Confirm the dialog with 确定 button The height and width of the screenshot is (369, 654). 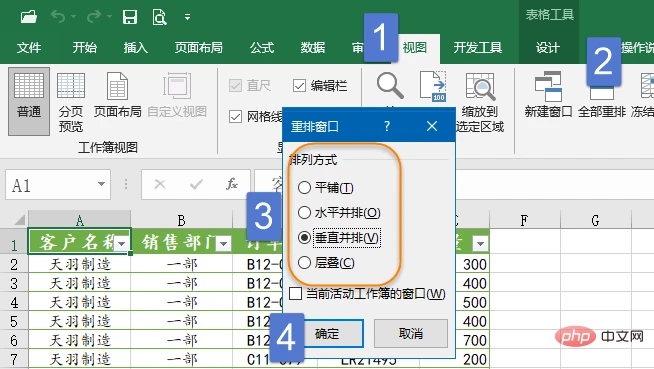click(x=327, y=334)
